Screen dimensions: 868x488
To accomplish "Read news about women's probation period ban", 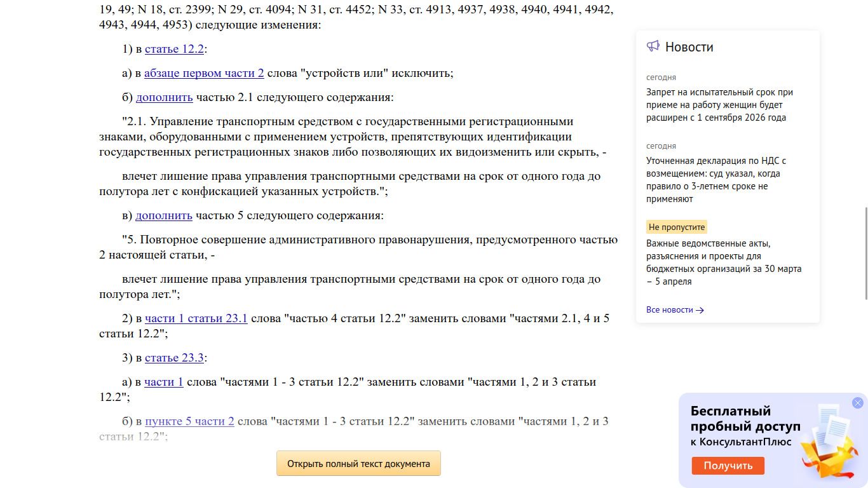I will coord(719,105).
